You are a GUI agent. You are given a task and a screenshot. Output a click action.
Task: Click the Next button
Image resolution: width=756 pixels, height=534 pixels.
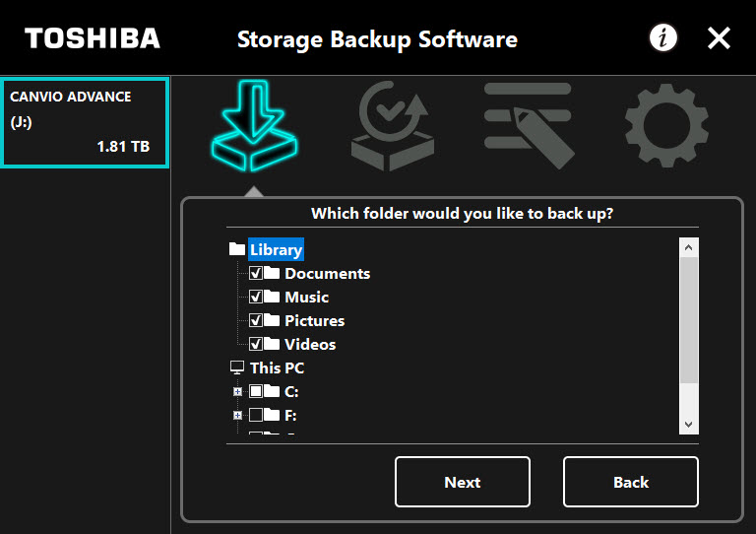coord(463,482)
